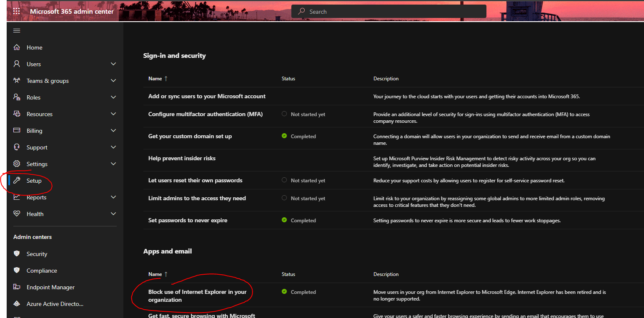Click the Settings gear icon

[x=17, y=164]
